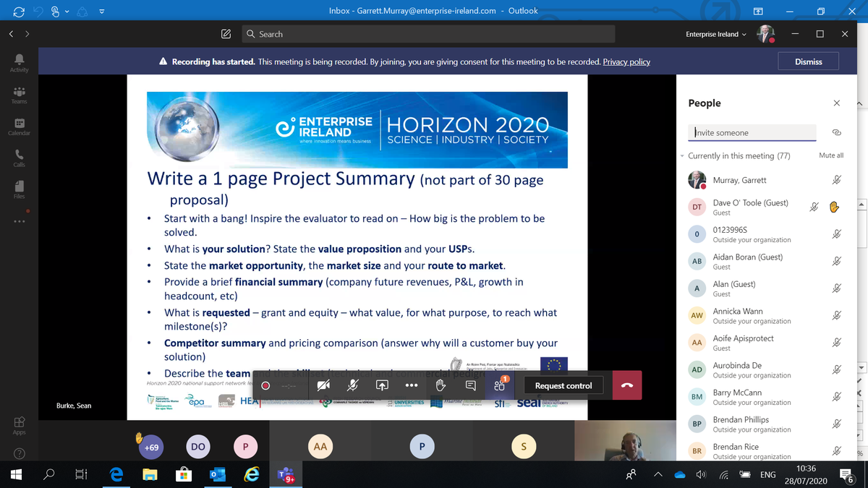Dismiss the recording notification banner
The height and width of the screenshot is (488, 868).
coord(808,61)
